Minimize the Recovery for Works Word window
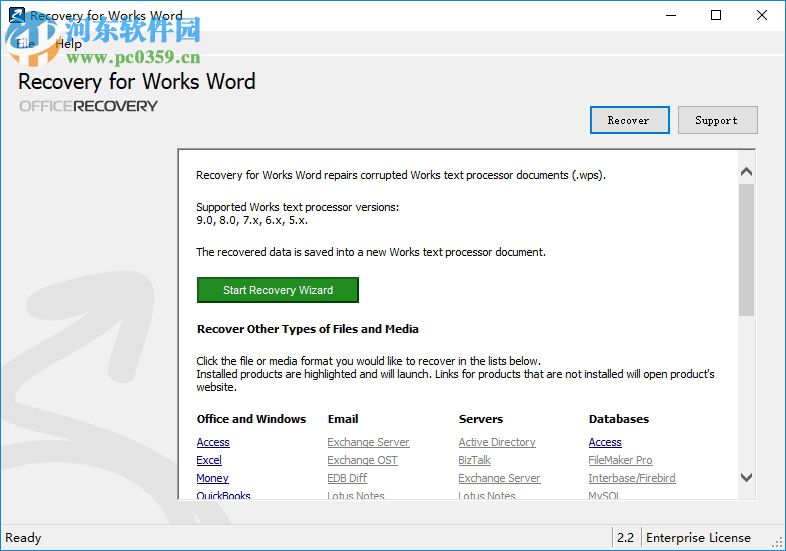Screen dimensions: 786x551 click(671, 16)
